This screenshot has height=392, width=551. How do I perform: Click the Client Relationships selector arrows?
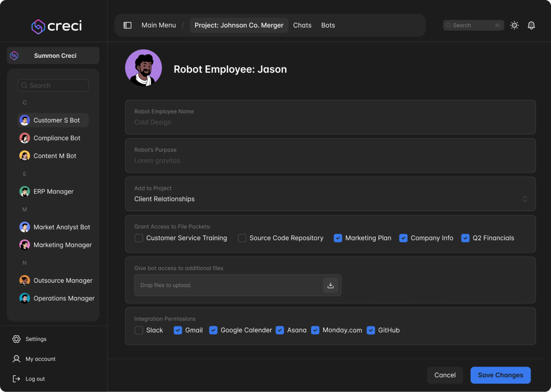(x=525, y=199)
